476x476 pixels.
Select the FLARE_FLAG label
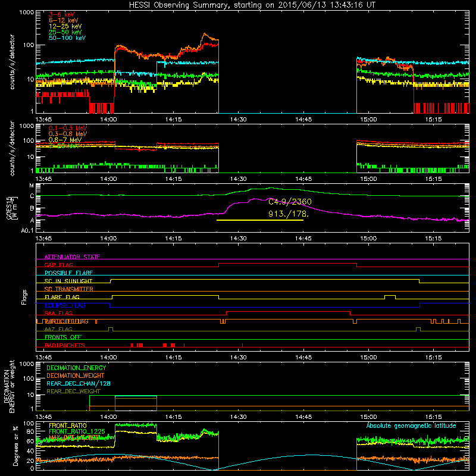[x=62, y=297]
